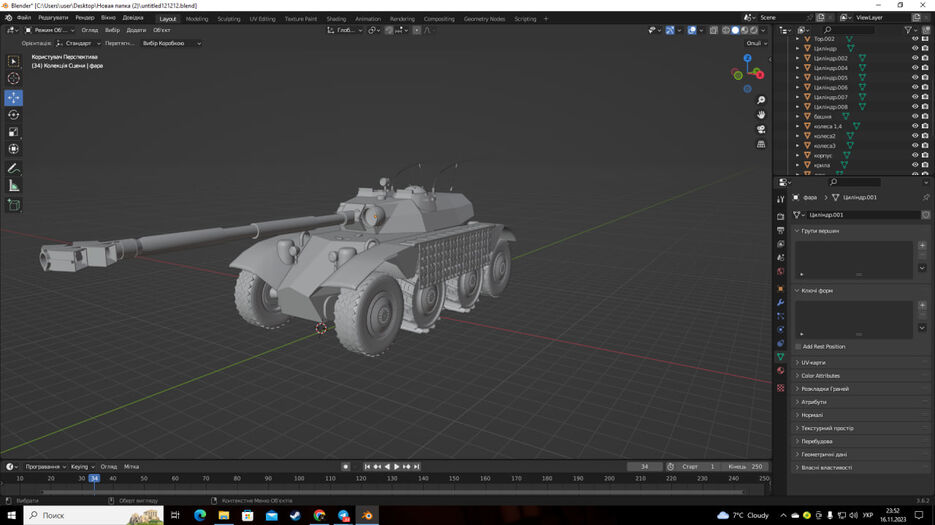This screenshot has height=525, width=935.
Task: Open the Render properties tab icon
Action: click(781, 216)
